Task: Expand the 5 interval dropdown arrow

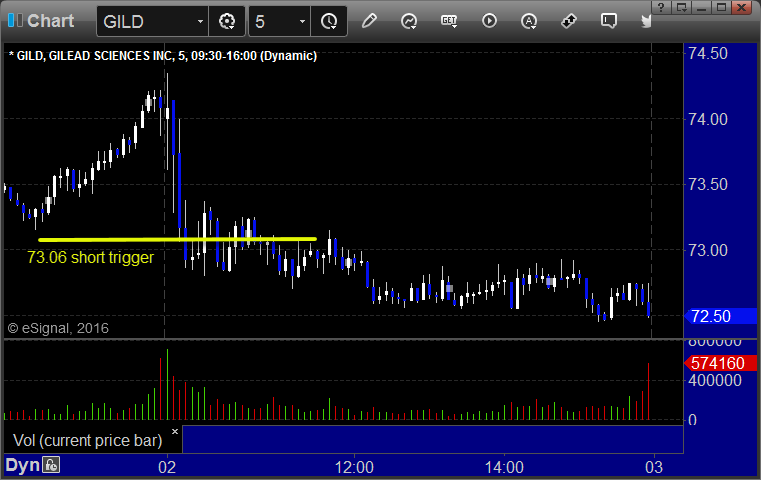Action: coord(302,21)
